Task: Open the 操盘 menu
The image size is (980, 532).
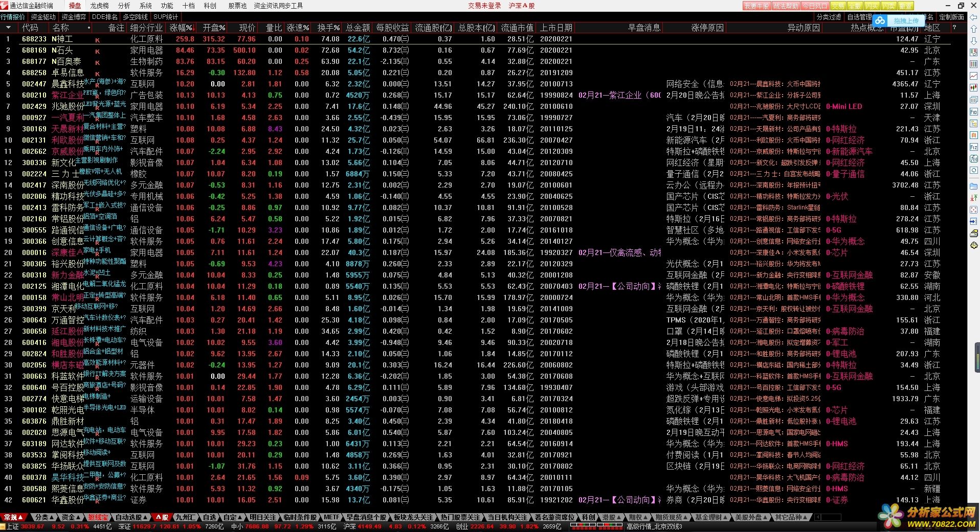Action: click(x=75, y=6)
